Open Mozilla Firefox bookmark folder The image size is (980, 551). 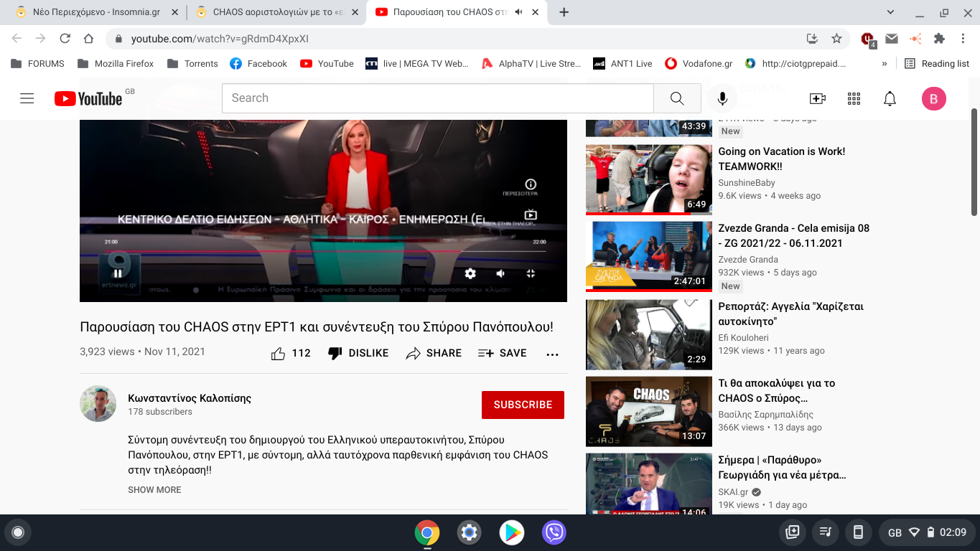click(x=116, y=64)
